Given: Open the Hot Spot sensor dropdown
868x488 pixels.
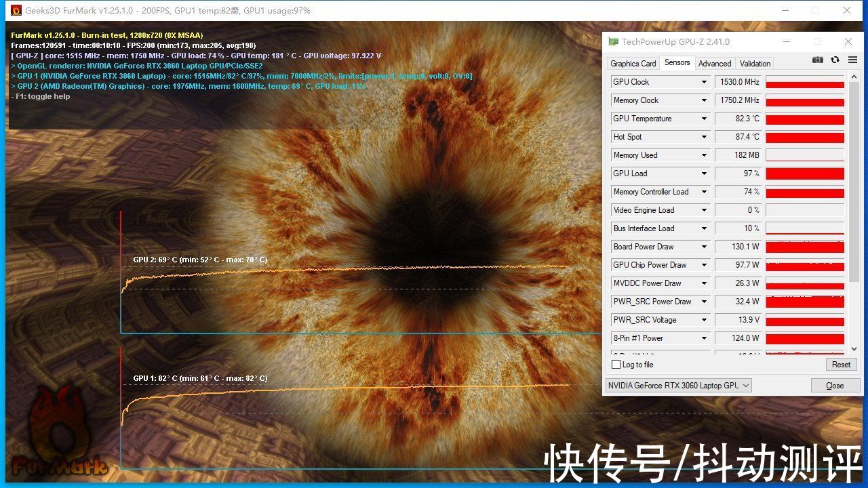Looking at the screenshot, I should tap(704, 137).
